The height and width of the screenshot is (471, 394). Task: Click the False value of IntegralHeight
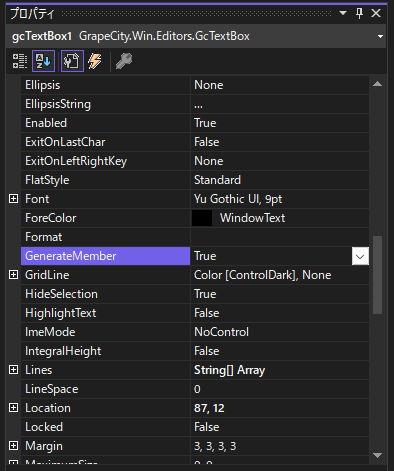click(207, 351)
